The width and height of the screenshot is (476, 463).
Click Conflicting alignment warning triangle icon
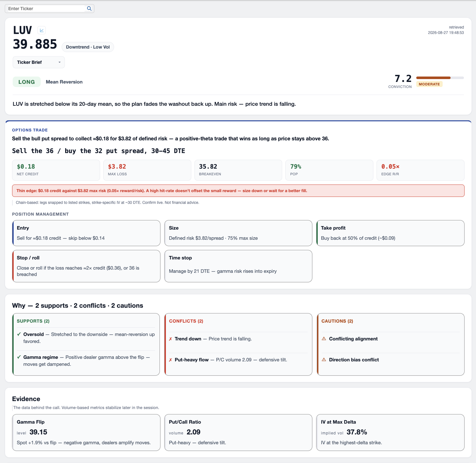(324, 339)
